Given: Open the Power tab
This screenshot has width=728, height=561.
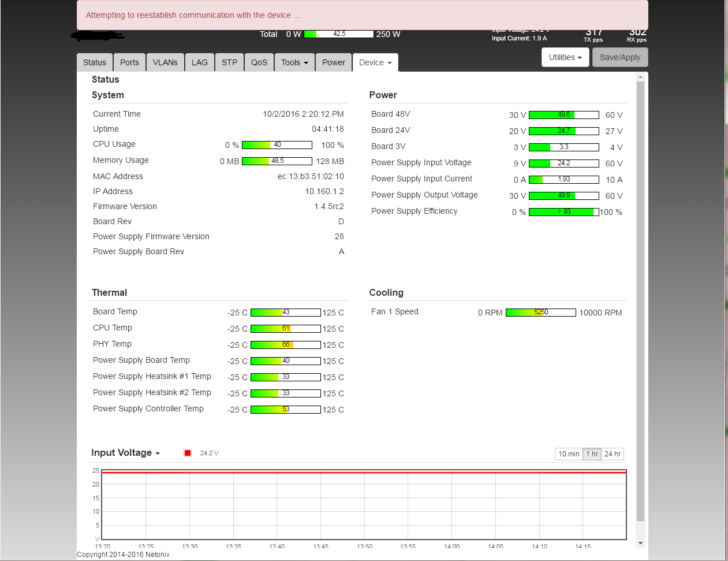Looking at the screenshot, I should pyautogui.click(x=334, y=62).
